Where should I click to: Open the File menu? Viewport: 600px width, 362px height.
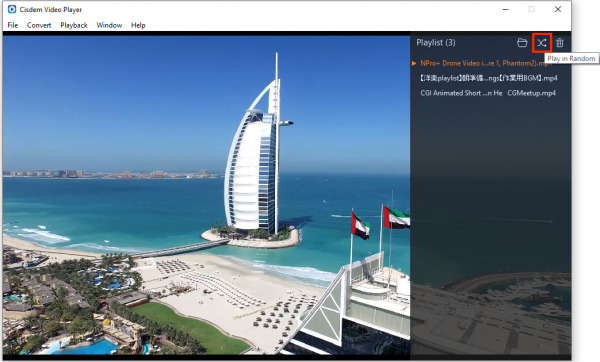point(13,25)
